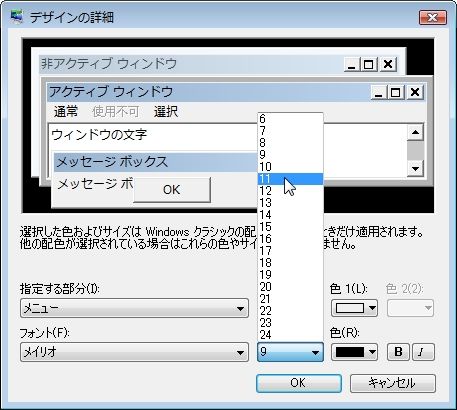Click 選択 menu item in preview
The width and height of the screenshot is (457, 410).
point(166,112)
